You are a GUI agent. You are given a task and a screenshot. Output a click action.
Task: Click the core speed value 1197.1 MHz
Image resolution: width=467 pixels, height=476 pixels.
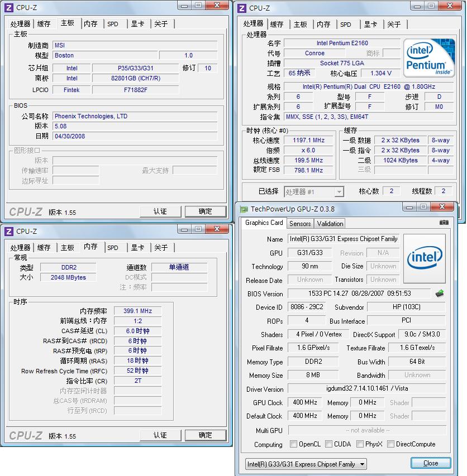(x=308, y=140)
